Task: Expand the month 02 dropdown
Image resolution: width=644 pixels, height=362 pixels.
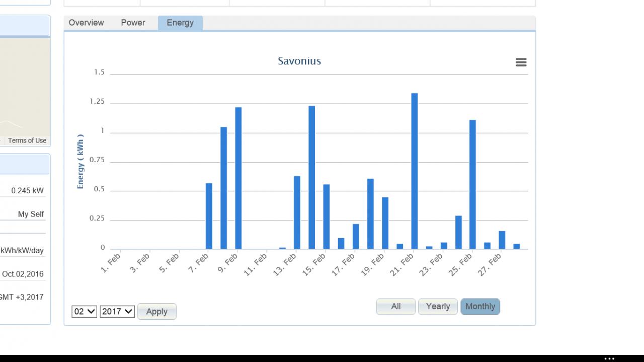Action: click(84, 312)
